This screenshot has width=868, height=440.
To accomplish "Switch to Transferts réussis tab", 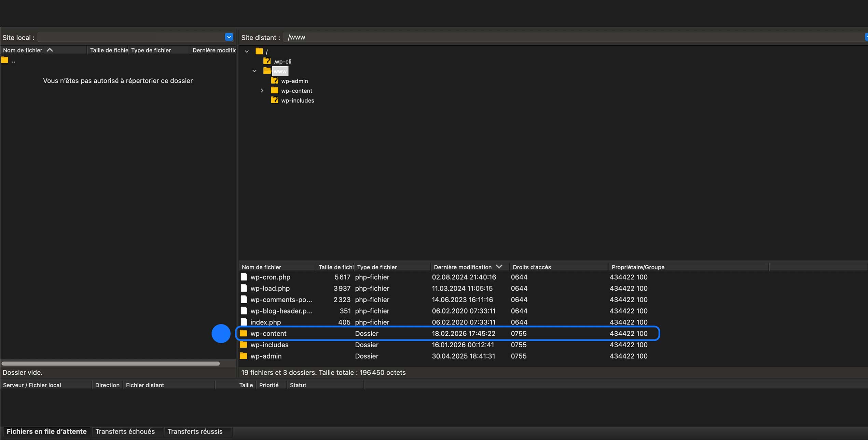I will click(195, 431).
